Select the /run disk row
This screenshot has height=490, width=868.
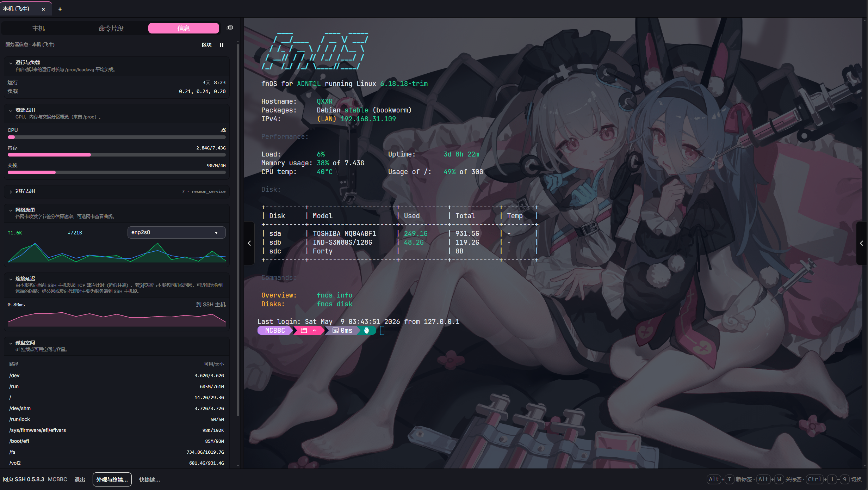tap(117, 386)
